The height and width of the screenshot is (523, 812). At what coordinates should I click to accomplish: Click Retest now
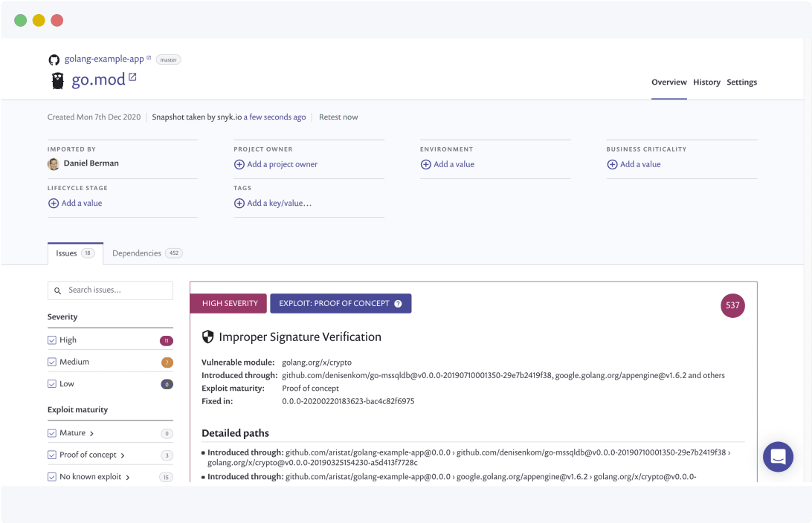click(338, 117)
